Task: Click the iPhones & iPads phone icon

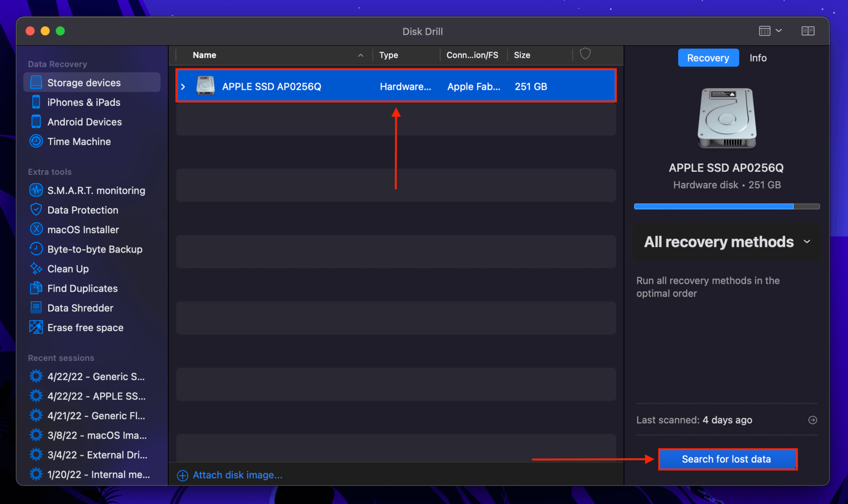Action: point(36,102)
